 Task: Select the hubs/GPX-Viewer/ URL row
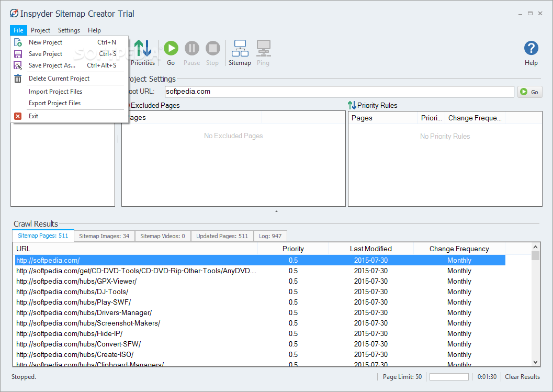coord(260,282)
